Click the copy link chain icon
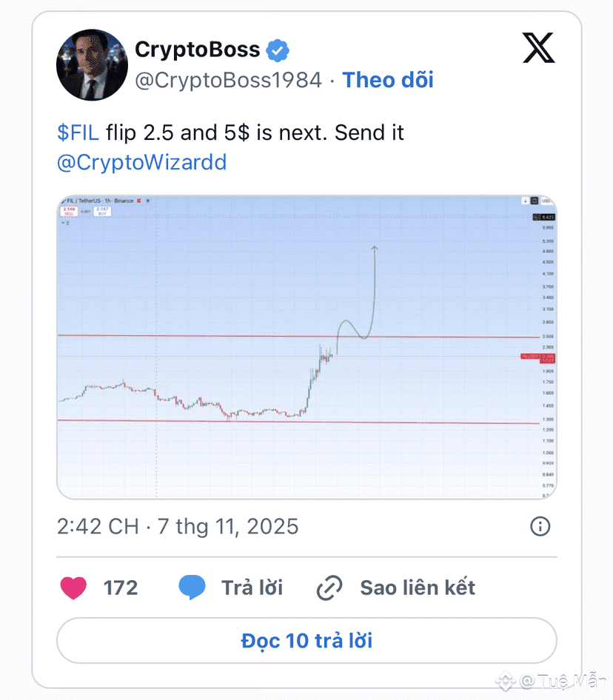Image resolution: width=613 pixels, height=700 pixels. 329,588
